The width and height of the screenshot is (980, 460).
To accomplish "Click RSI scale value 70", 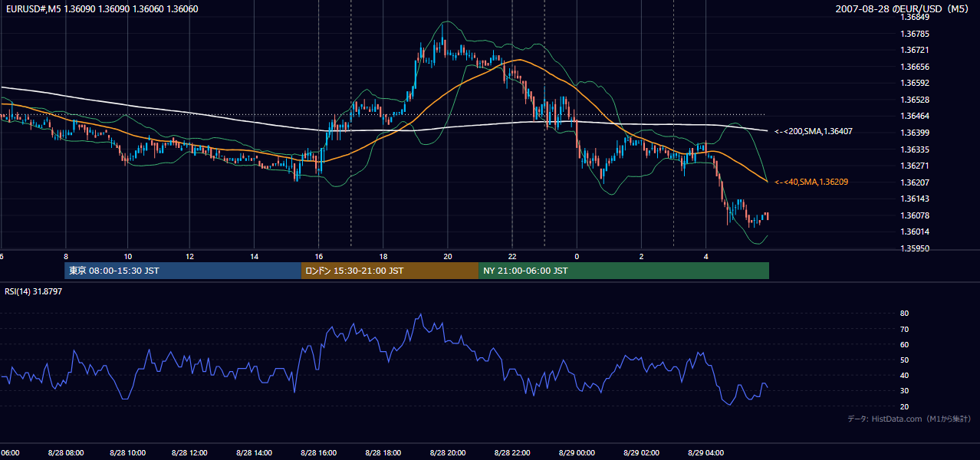I will coord(904,329).
